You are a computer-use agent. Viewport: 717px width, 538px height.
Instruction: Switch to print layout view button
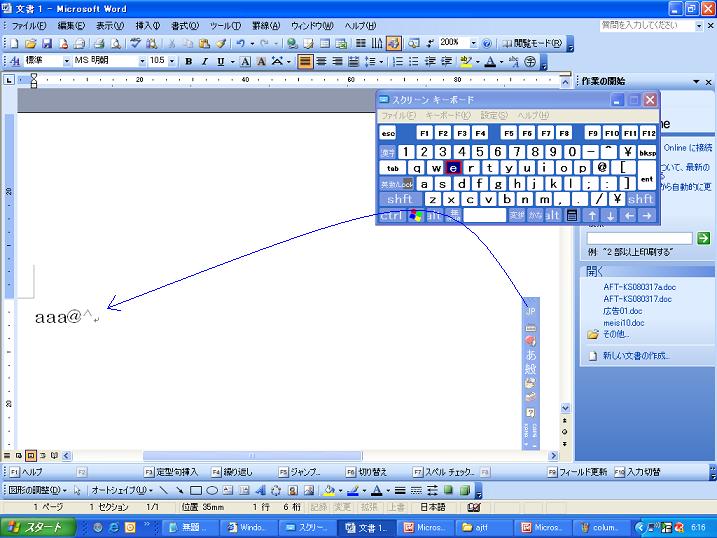(31, 455)
